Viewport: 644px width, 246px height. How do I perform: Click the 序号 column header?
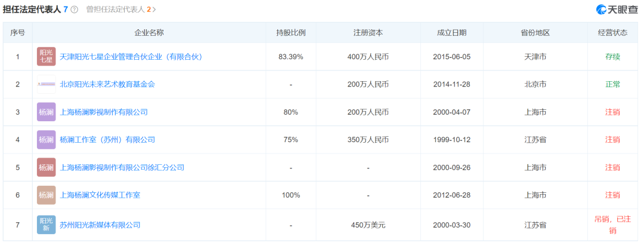pos(17,33)
